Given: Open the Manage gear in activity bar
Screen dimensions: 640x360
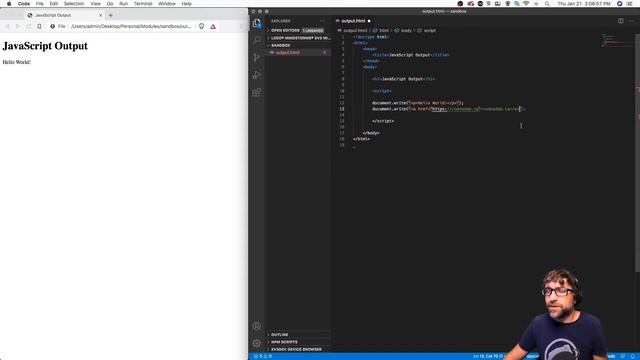Looking at the screenshot, I should [x=257, y=343].
